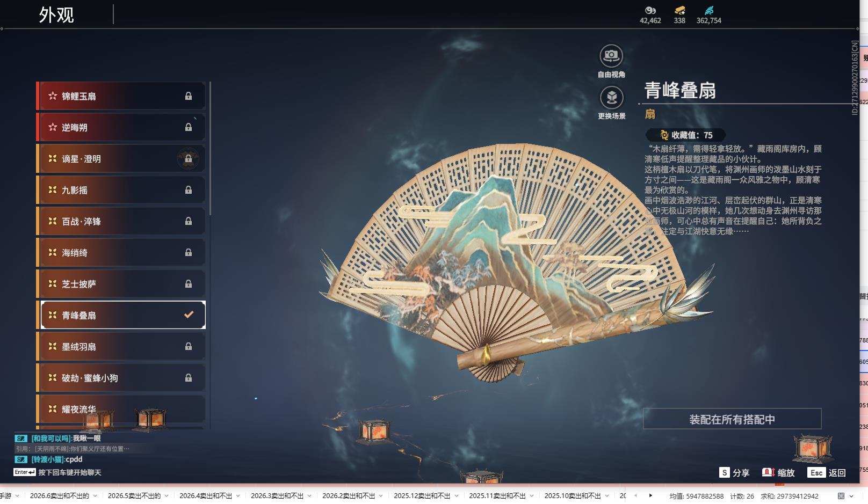
Task: Click the spreadsheet view layout icon in status bar
Action: click(841, 496)
